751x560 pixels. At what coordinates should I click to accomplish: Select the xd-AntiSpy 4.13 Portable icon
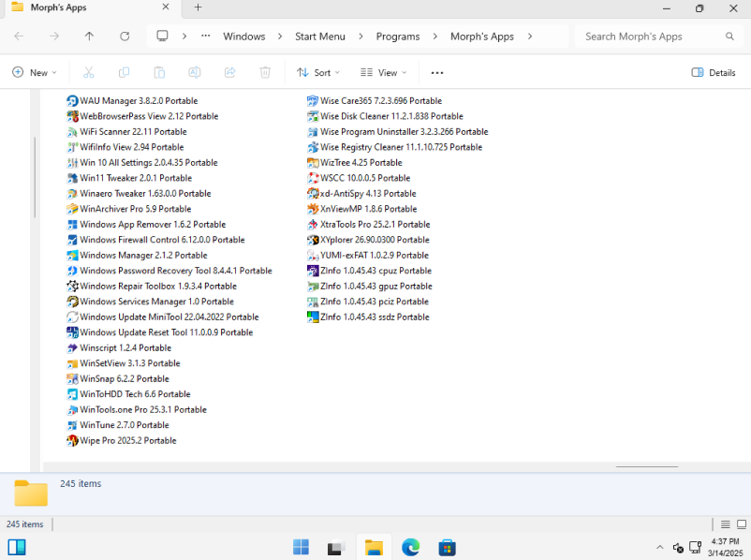(313, 194)
